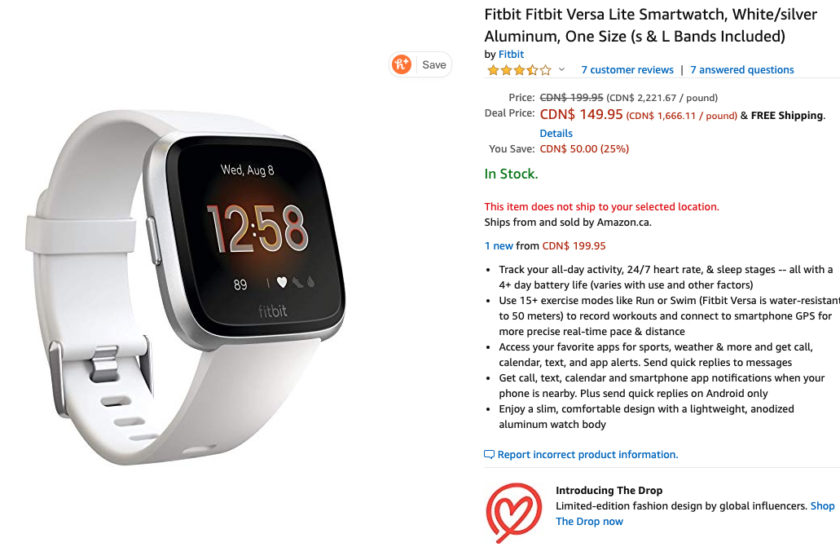The width and height of the screenshot is (840, 547).
Task: Open the 7 customer reviews link
Action: [x=627, y=70]
